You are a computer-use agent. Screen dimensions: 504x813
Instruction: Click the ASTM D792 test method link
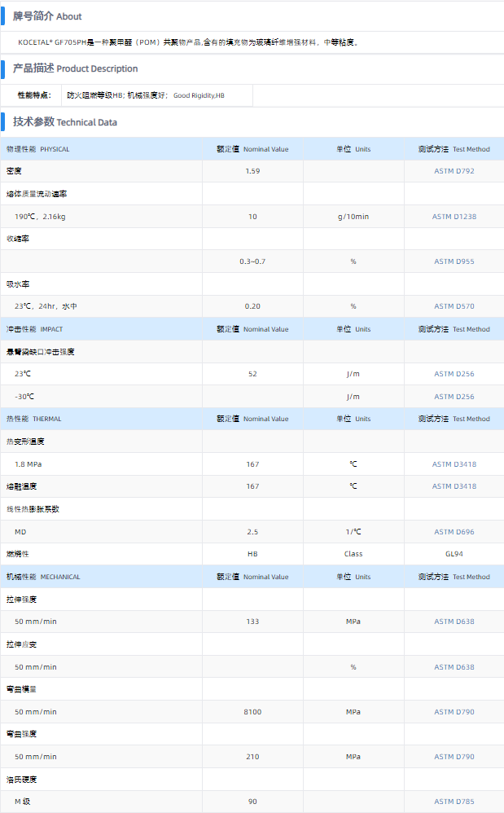[454, 171]
